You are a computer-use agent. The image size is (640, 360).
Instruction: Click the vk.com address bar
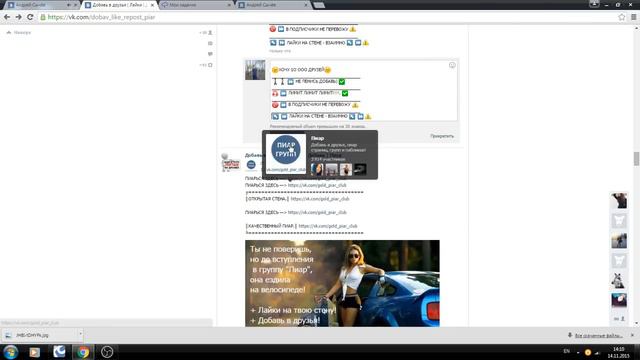click(327, 17)
